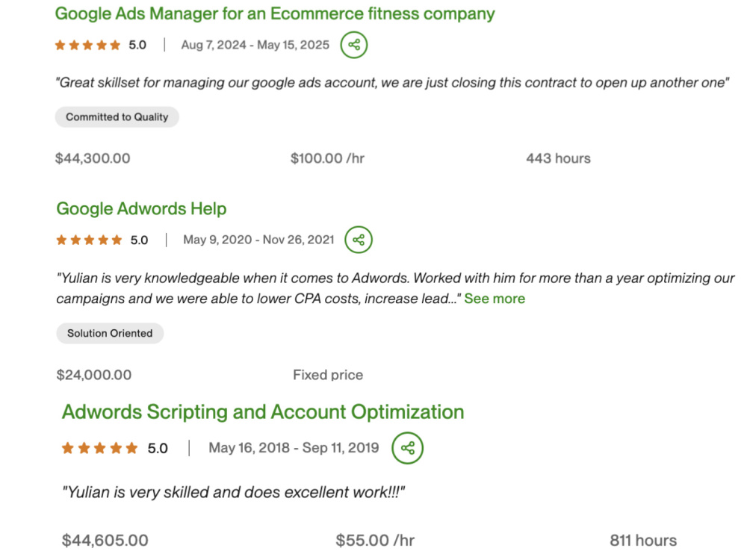Screen dimensions: 747x560
Task: Click the Aug 7, 2024 - May 15, 2025 date range
Action: tap(255, 45)
